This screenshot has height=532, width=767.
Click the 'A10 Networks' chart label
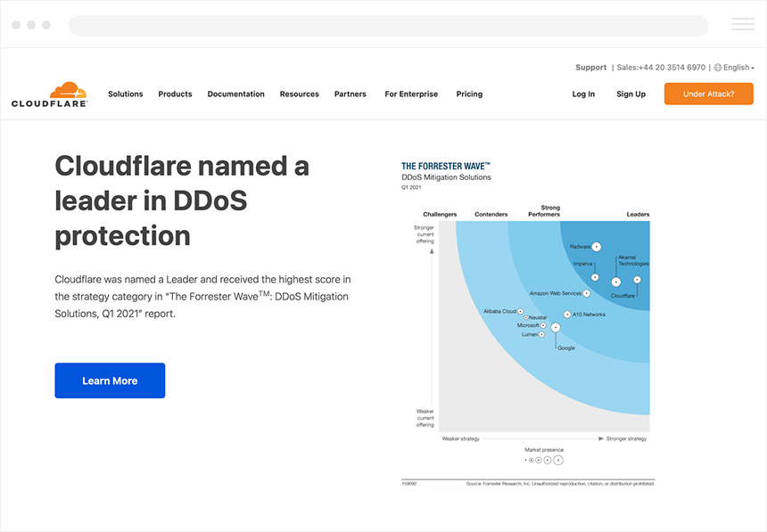click(x=589, y=315)
